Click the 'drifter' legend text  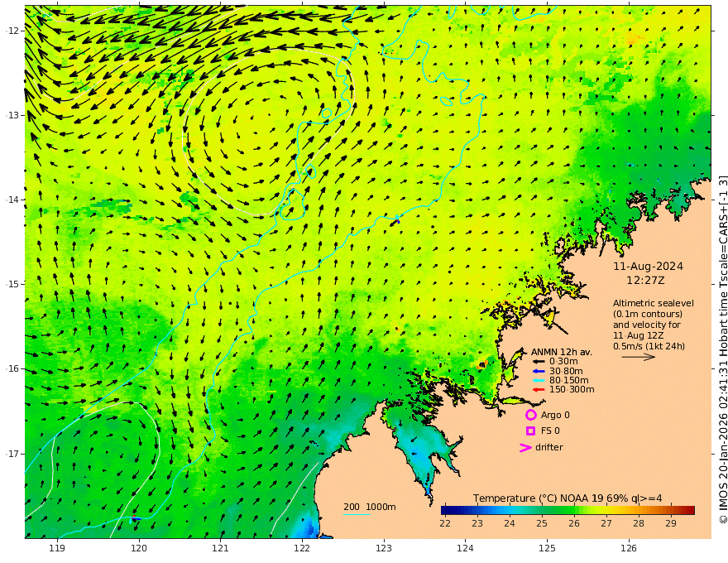click(x=548, y=447)
